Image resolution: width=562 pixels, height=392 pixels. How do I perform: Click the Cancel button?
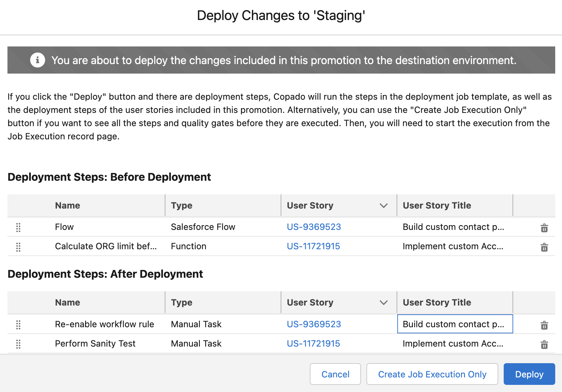point(335,374)
